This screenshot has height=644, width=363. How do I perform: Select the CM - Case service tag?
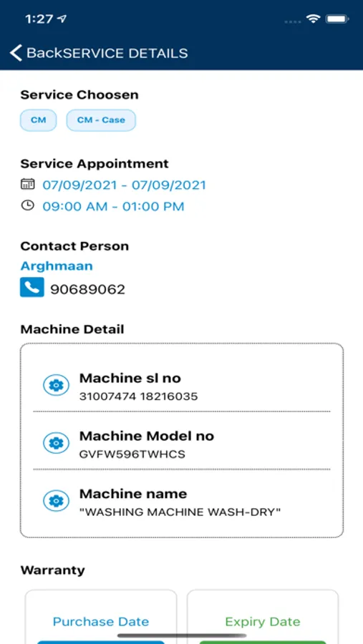[101, 120]
